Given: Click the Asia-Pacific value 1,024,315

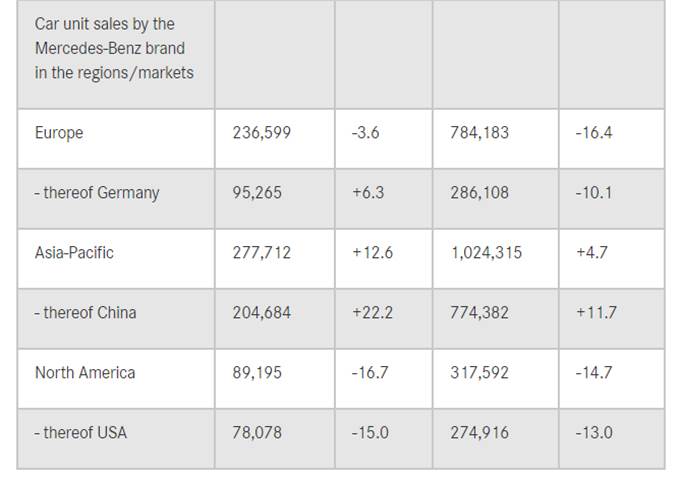Looking at the screenshot, I should (486, 253).
